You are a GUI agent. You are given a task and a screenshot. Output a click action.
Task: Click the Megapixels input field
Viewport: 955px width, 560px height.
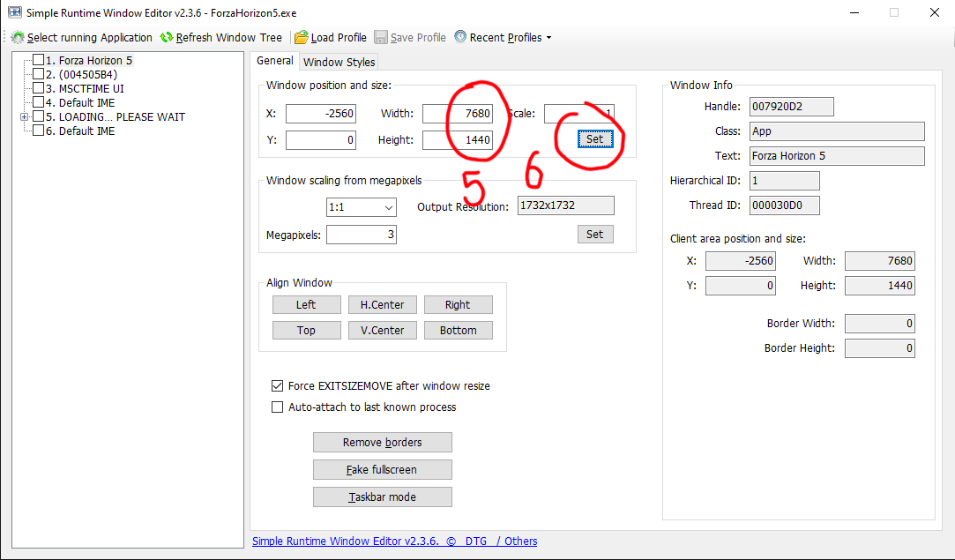tap(362, 235)
